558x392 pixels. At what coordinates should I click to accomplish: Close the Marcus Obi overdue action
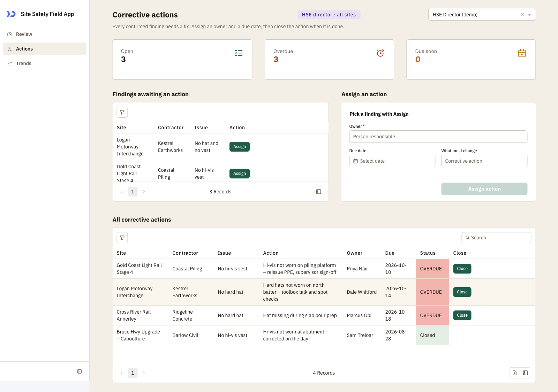pos(462,315)
